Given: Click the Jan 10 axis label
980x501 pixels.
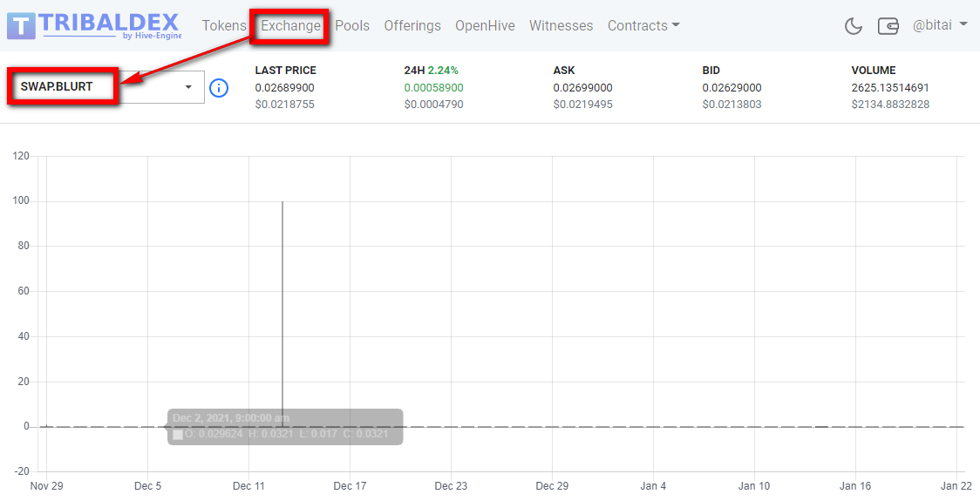Looking at the screenshot, I should 754,485.
